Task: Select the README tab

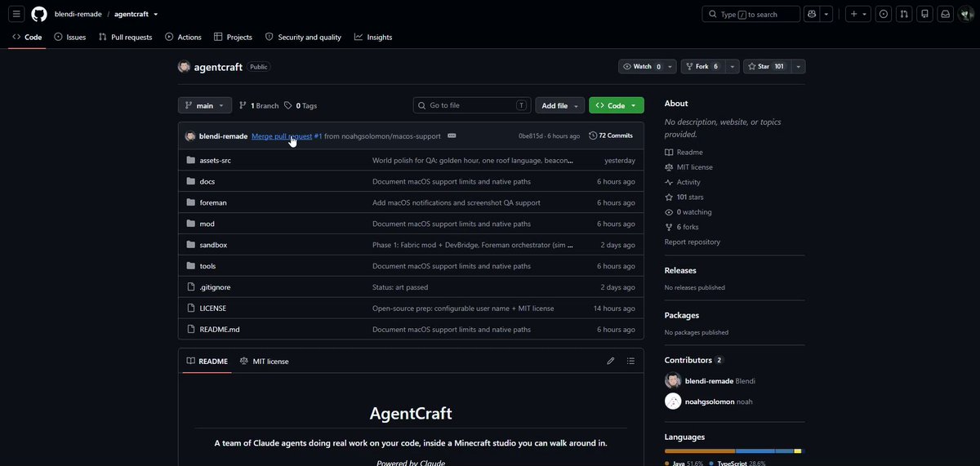Action: [207, 361]
